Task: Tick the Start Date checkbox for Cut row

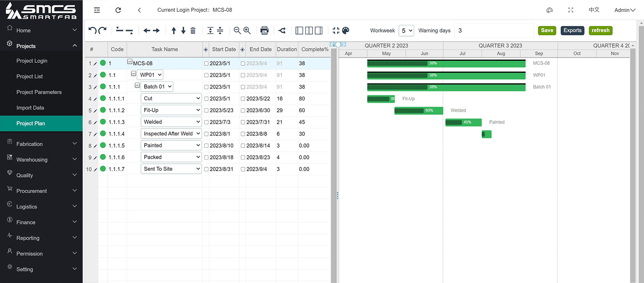Action: pyautogui.click(x=207, y=99)
